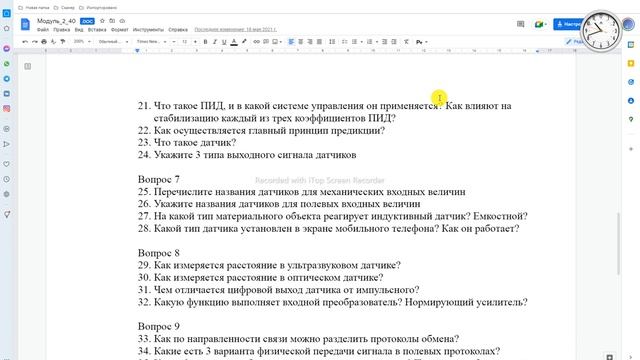Center align the text
The width and height of the screenshot is (640, 360).
click(x=301, y=42)
